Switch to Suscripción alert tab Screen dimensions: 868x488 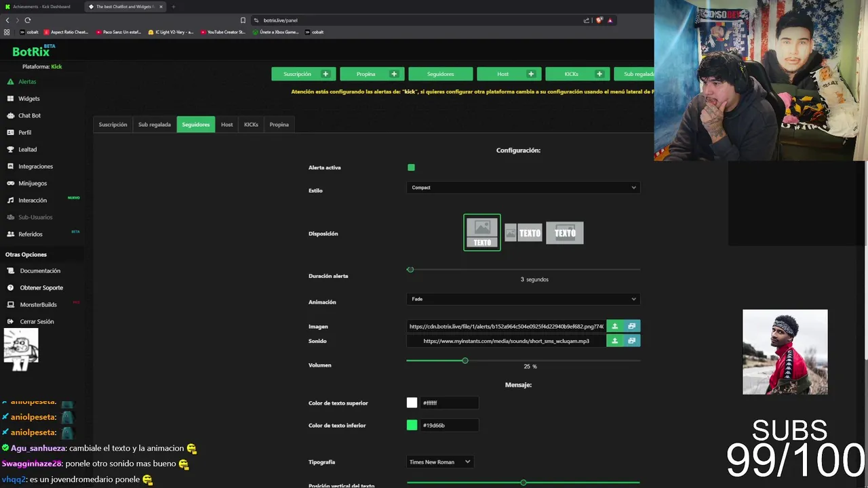click(x=113, y=125)
